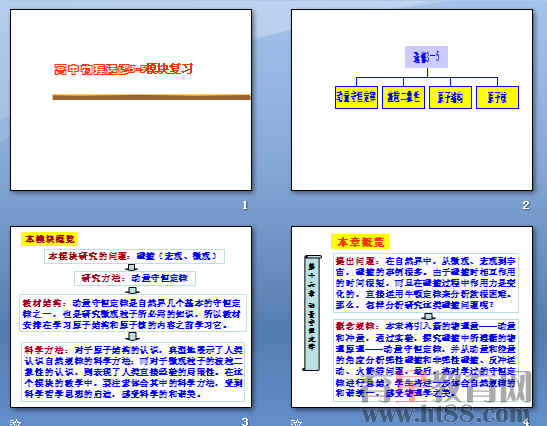The height and width of the screenshot is (426, 547).
Task: Click the 研究方法 box in slide 3
Action: pyautogui.click(x=135, y=278)
